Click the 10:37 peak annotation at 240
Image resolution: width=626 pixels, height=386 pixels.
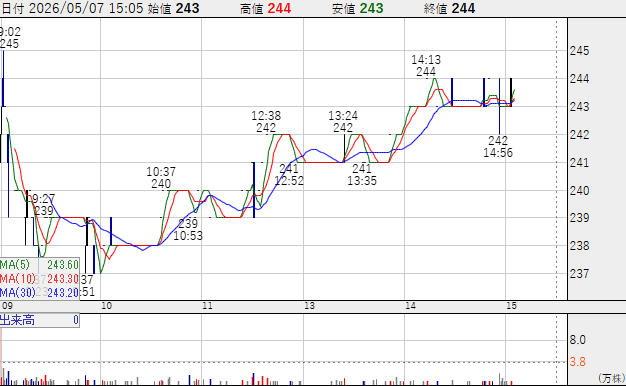pos(161,178)
